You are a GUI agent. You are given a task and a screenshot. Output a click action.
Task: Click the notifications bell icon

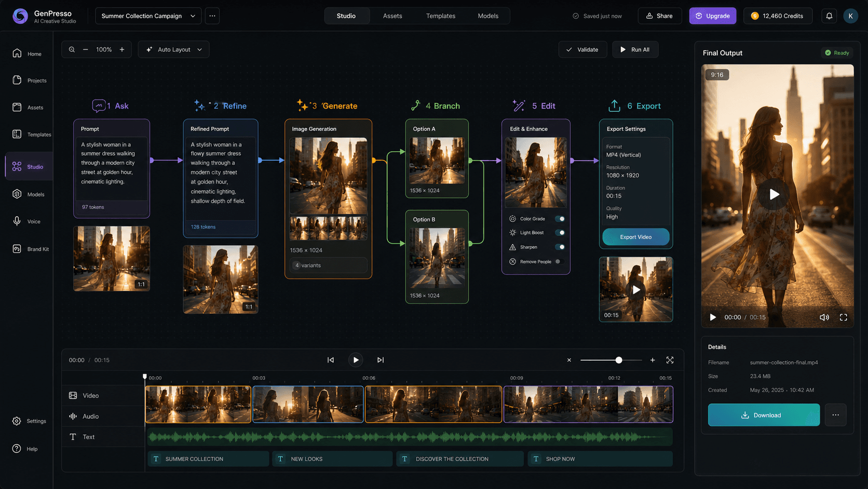(829, 16)
